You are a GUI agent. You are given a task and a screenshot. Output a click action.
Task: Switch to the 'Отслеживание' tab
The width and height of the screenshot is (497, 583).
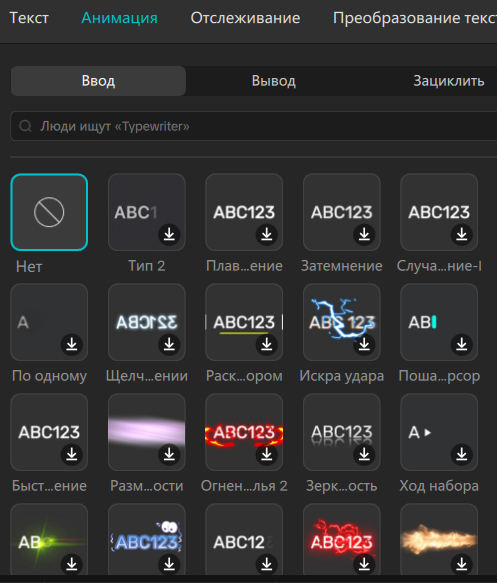[x=245, y=18]
